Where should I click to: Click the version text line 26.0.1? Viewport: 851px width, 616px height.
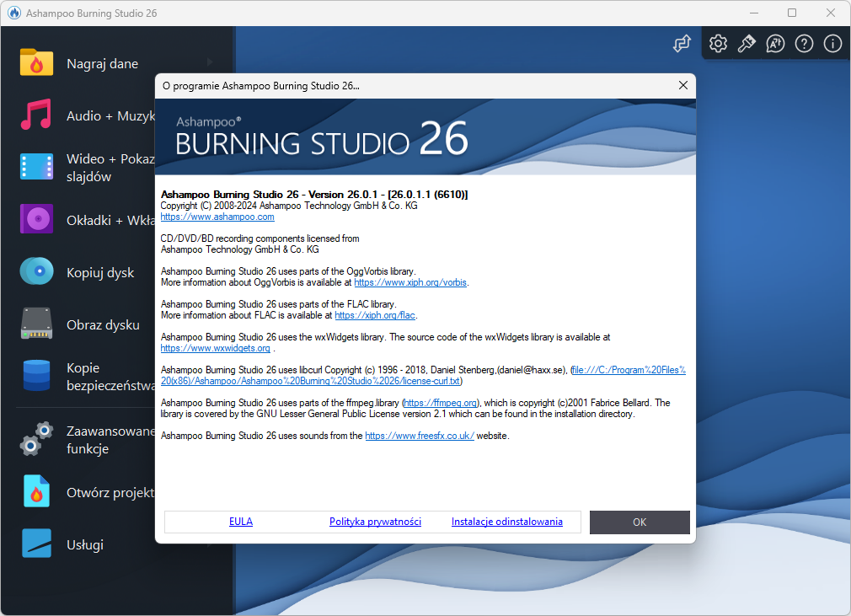click(314, 195)
